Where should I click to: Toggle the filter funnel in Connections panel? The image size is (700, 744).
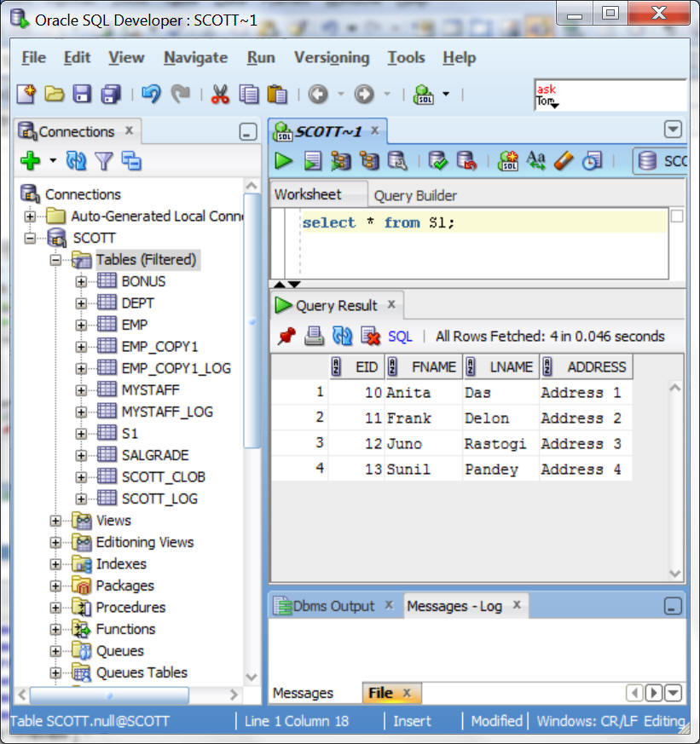click(103, 160)
